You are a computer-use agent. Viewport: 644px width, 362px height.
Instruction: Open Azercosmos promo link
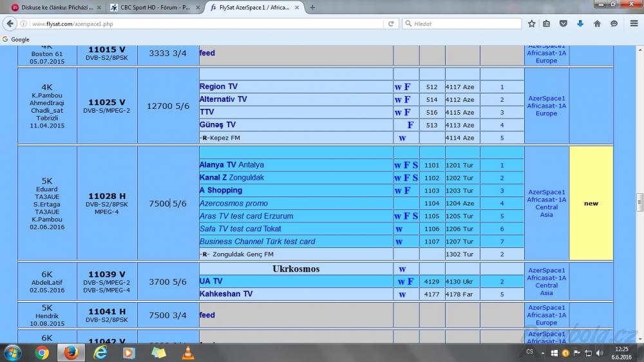234,204
